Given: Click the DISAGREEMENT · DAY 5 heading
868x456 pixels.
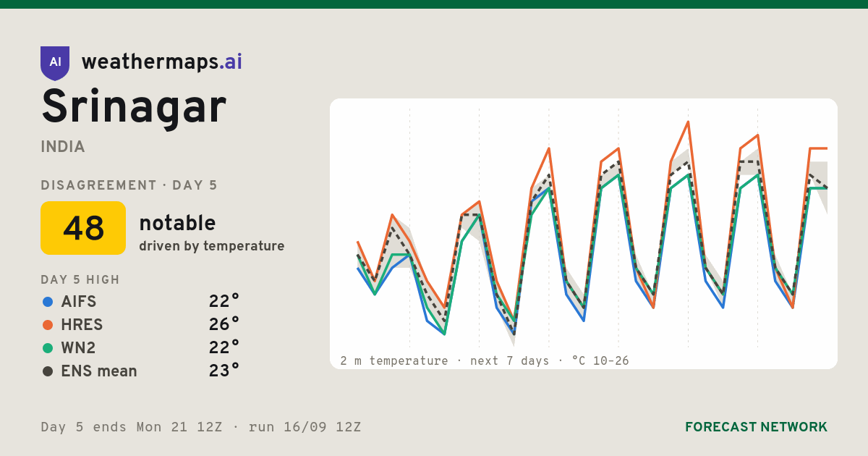Looking at the screenshot, I should point(129,185).
